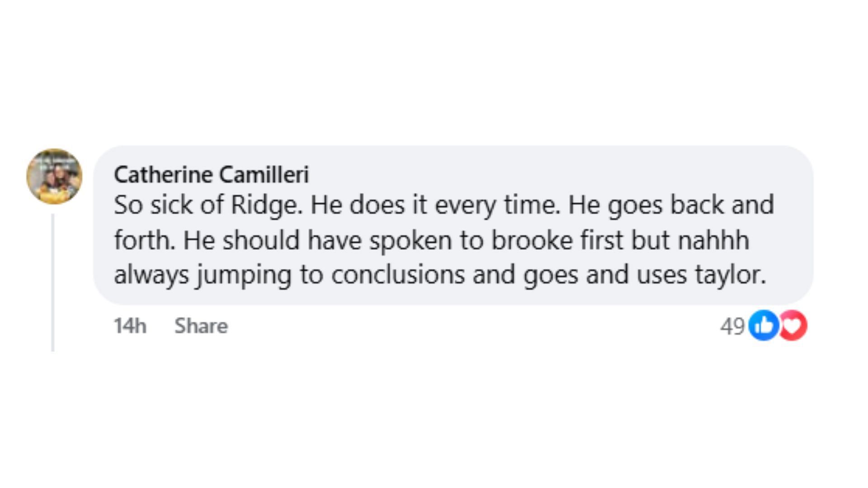Click the red heart reaction icon
The height and width of the screenshot is (488, 868).
click(792, 325)
